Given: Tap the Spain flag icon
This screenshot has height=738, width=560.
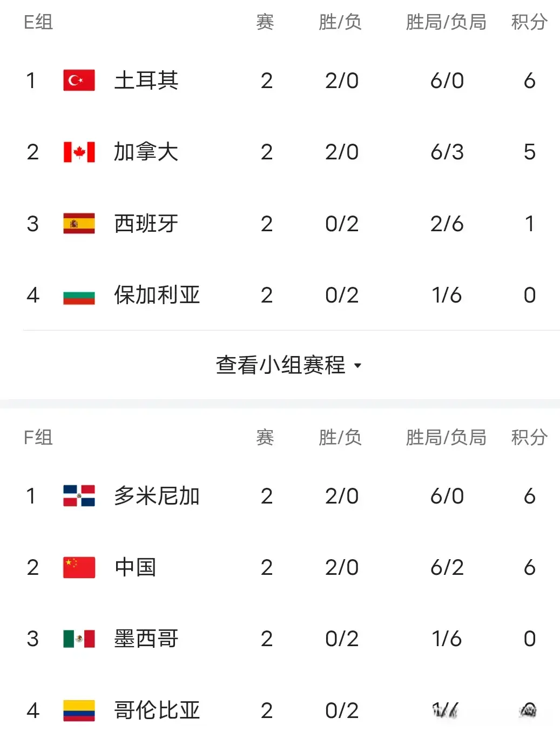Looking at the screenshot, I should tap(79, 224).
